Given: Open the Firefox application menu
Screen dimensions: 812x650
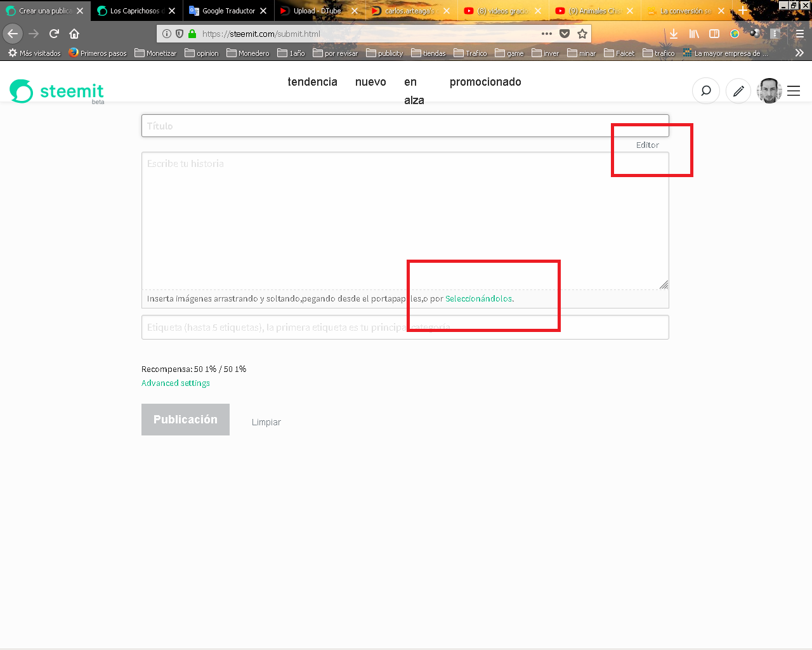Looking at the screenshot, I should coord(799,34).
